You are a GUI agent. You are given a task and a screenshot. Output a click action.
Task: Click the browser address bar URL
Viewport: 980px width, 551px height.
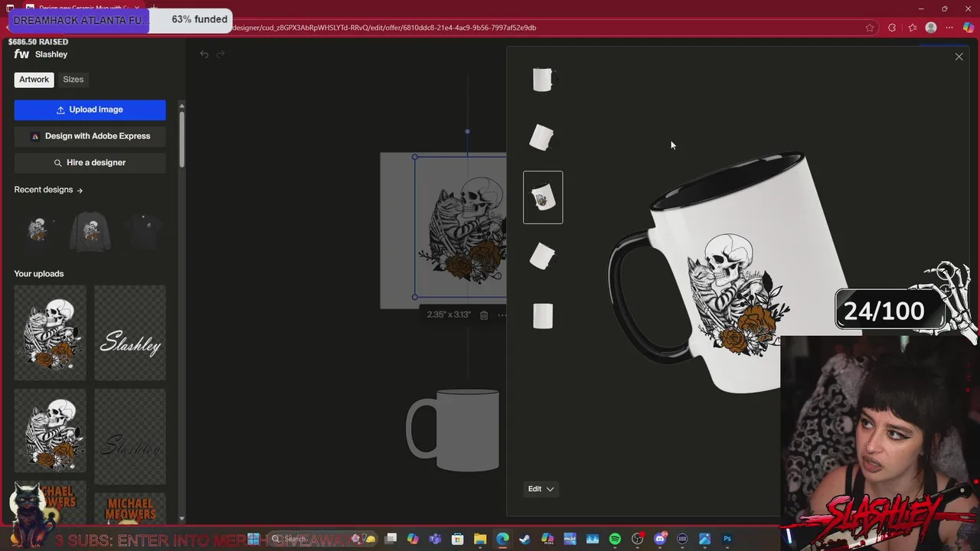[383, 28]
